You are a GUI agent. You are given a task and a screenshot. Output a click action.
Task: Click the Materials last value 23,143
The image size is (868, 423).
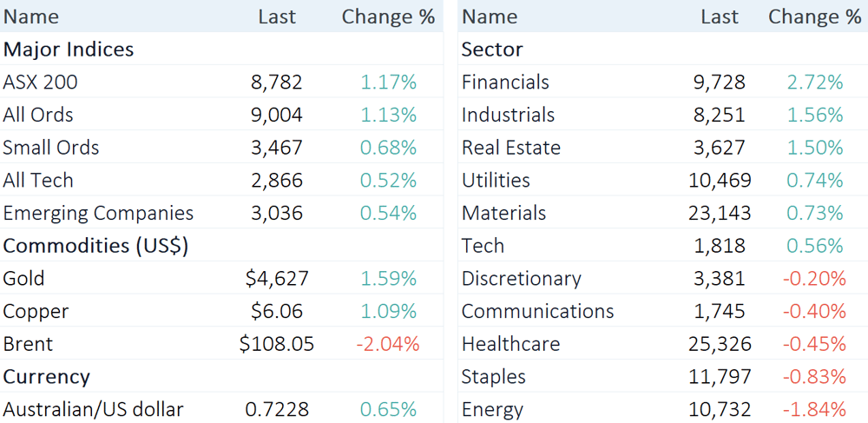point(720,213)
